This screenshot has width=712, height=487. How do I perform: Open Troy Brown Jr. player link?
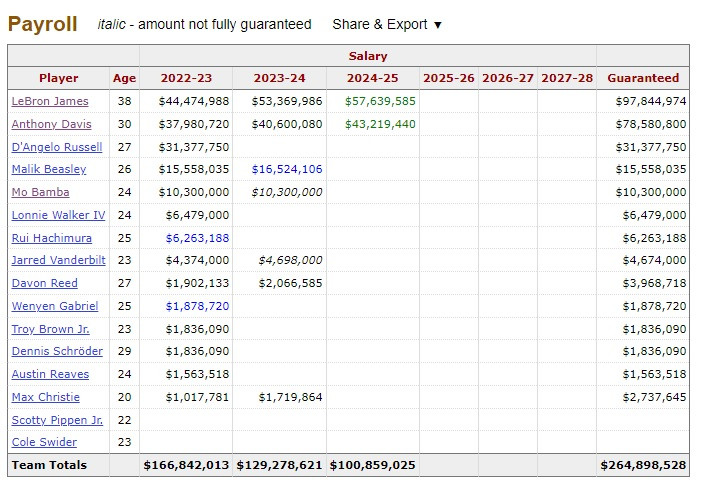(50, 329)
